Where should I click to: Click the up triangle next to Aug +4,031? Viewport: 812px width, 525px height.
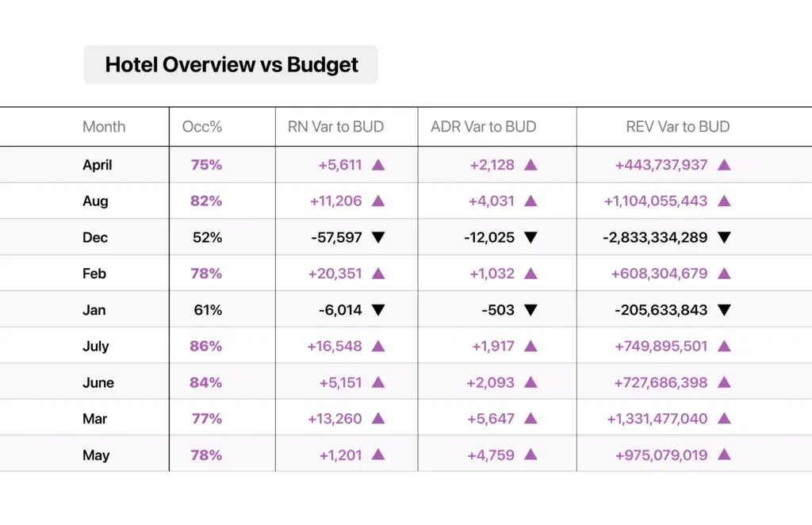point(530,201)
